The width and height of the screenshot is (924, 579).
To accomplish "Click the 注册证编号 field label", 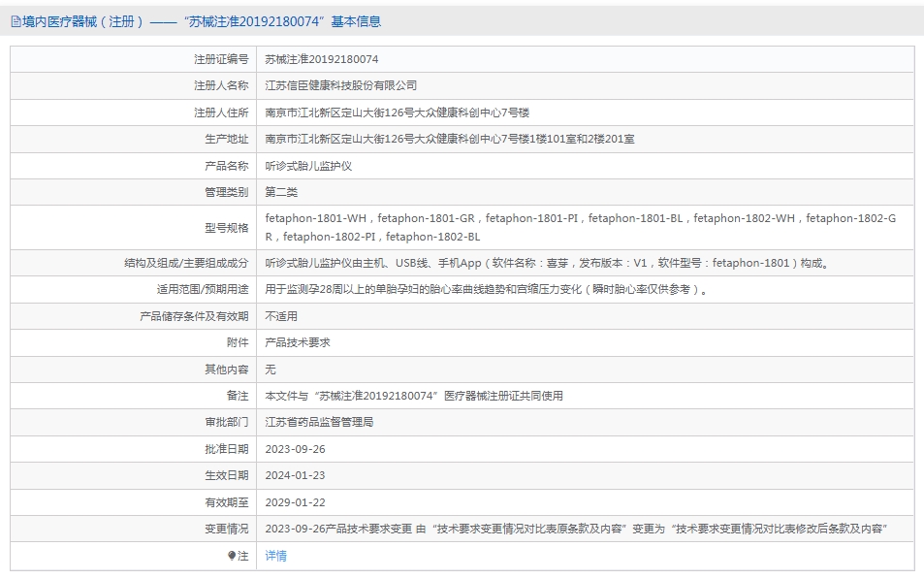I will (221, 59).
